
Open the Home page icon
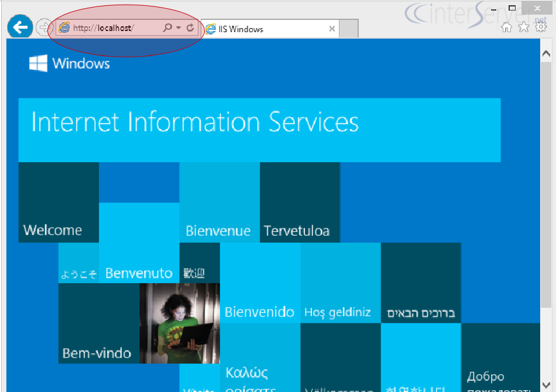[x=507, y=27]
